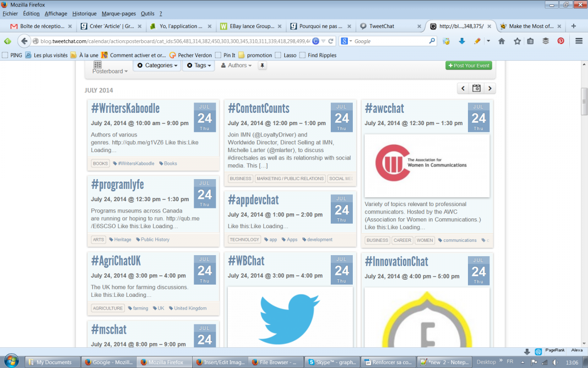Open the Fichier menu
The width and height of the screenshot is (588, 368).
pyautogui.click(x=10, y=14)
